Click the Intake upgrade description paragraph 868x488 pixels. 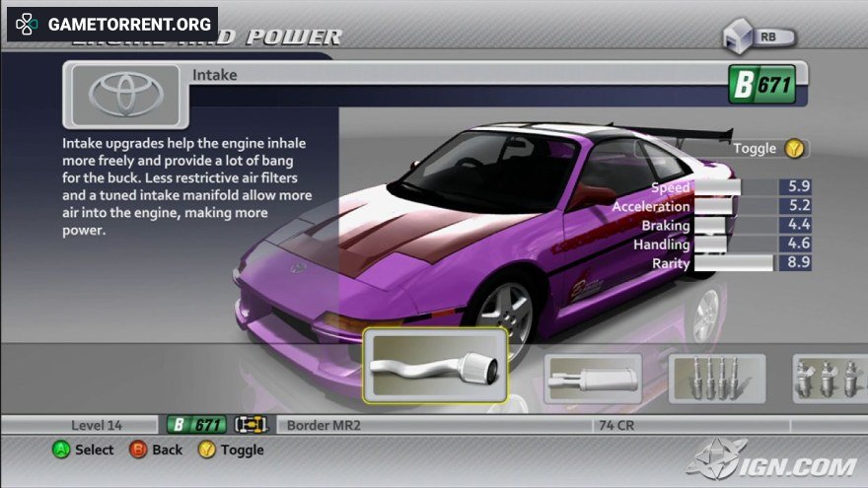187,186
